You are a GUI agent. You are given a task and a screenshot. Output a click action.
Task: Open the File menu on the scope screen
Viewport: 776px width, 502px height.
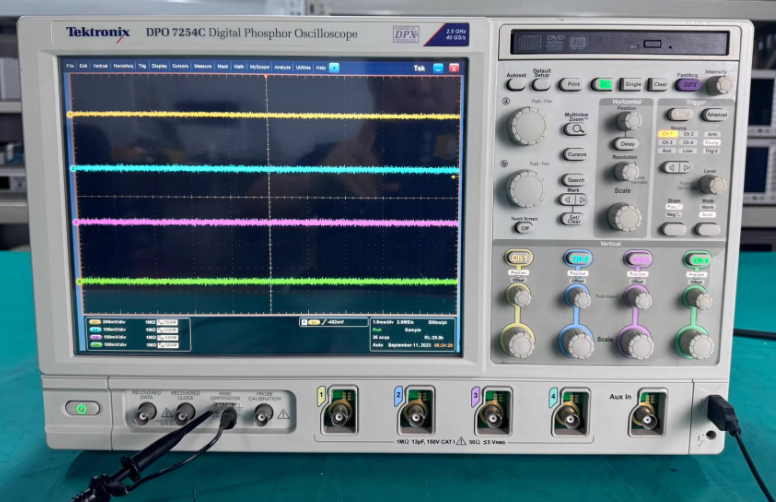click(x=70, y=66)
